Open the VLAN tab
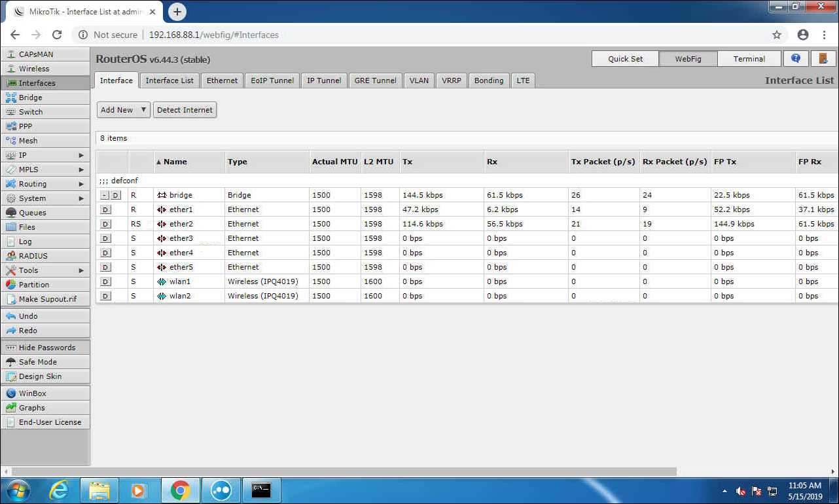Image resolution: width=839 pixels, height=504 pixels. click(x=419, y=81)
